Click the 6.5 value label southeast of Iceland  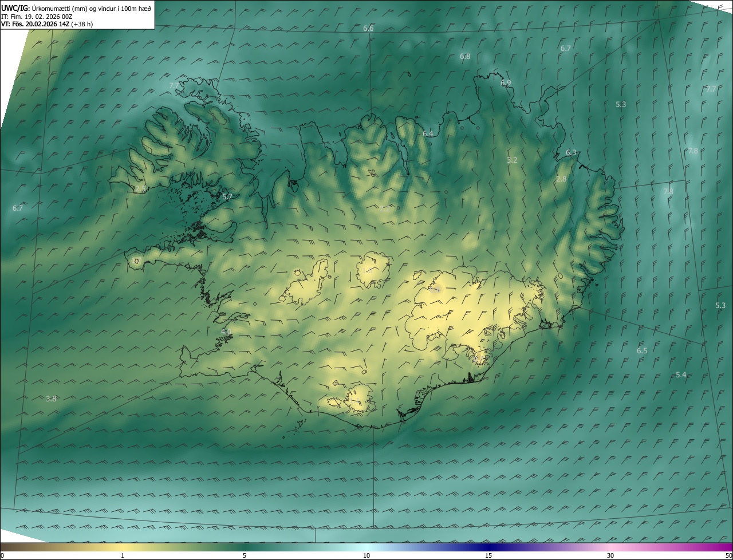[642, 351]
